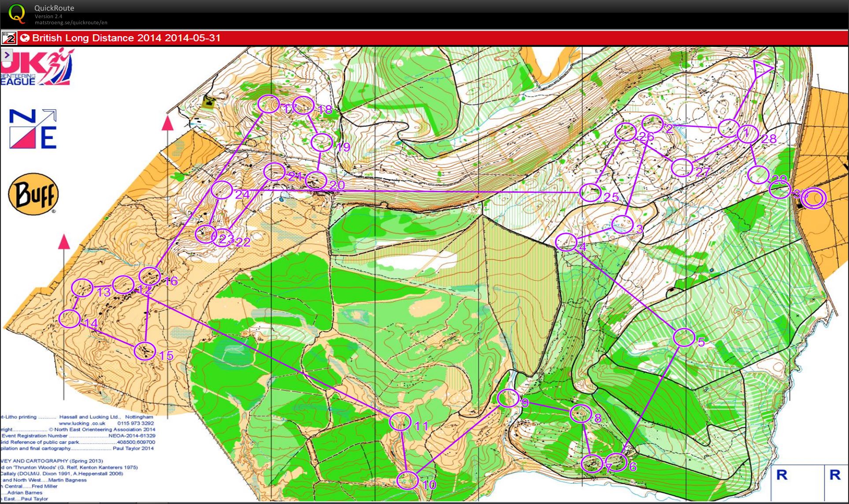Viewport: 849px width, 504px height.
Task: Select control circle 10 on the map
Action: 408,480
